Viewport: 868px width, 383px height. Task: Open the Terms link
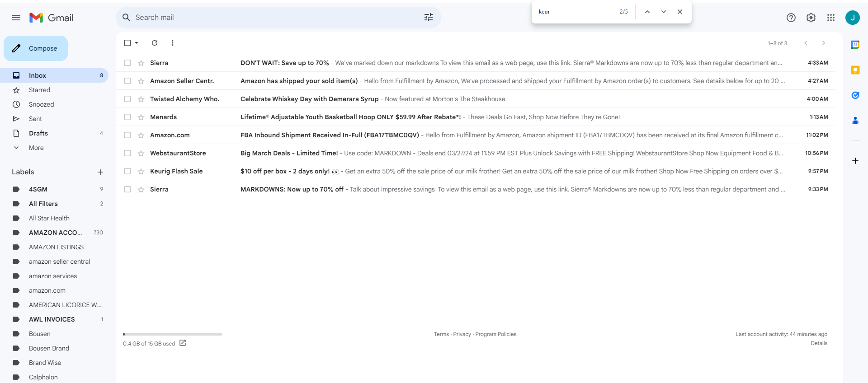click(x=441, y=334)
